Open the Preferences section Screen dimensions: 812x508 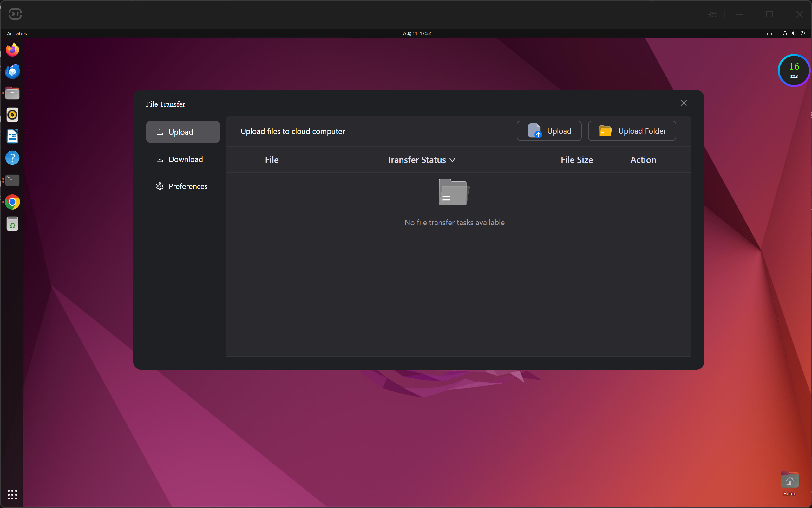coord(183,186)
